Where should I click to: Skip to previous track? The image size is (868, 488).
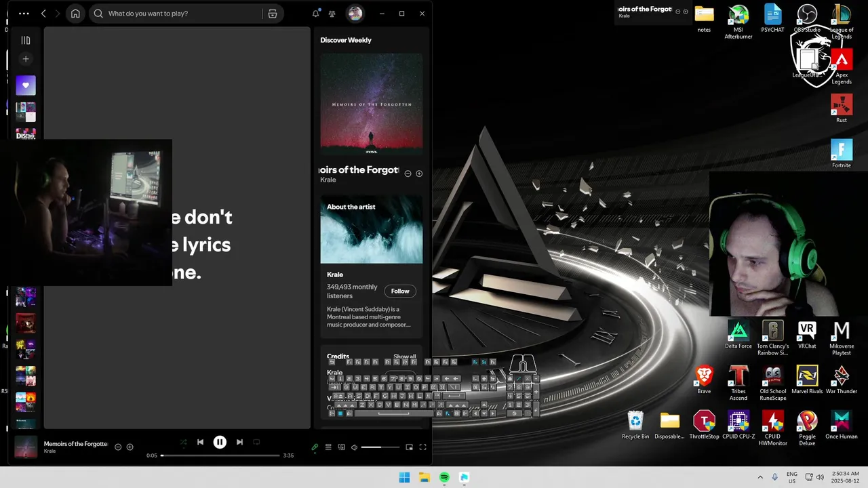(x=200, y=442)
